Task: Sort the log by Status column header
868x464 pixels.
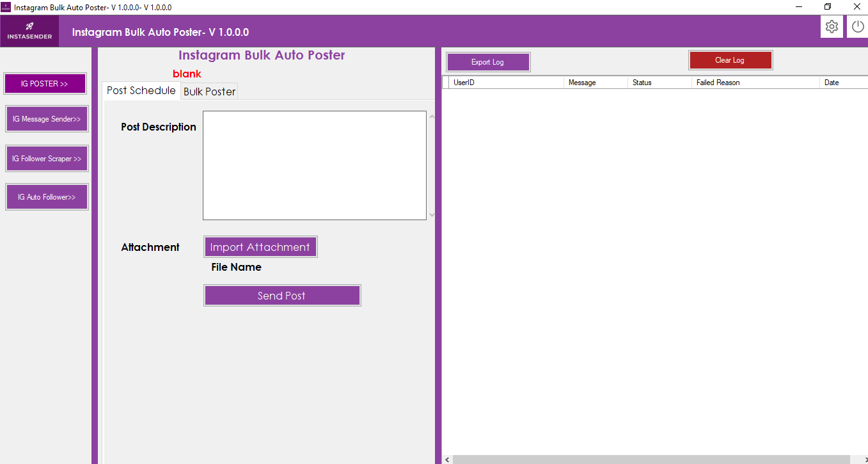Action: point(659,83)
